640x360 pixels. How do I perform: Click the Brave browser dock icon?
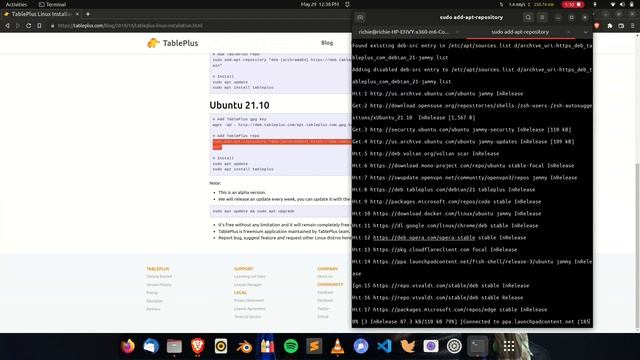coord(198,346)
